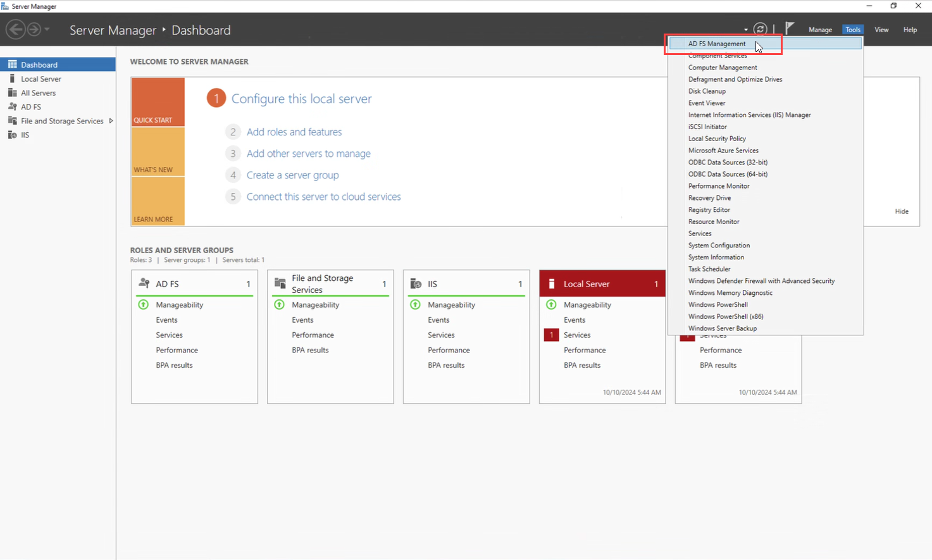932x560 pixels.
Task: Click Connect this server to cloud services
Action: coord(323,197)
